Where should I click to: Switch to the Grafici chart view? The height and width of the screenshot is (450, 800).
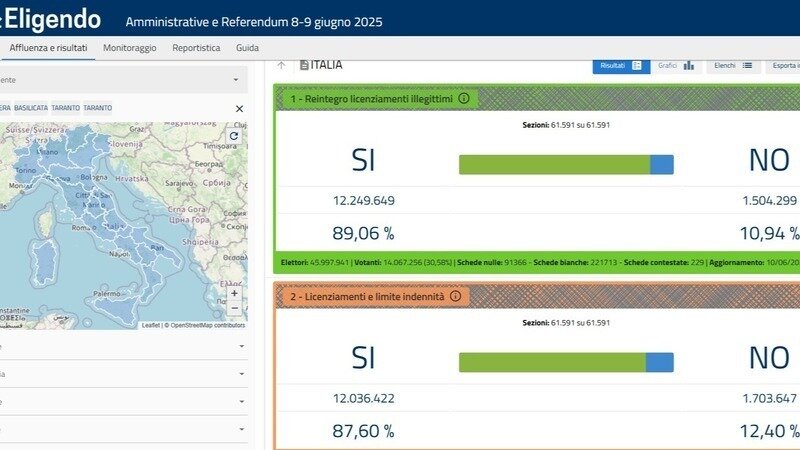pos(676,66)
